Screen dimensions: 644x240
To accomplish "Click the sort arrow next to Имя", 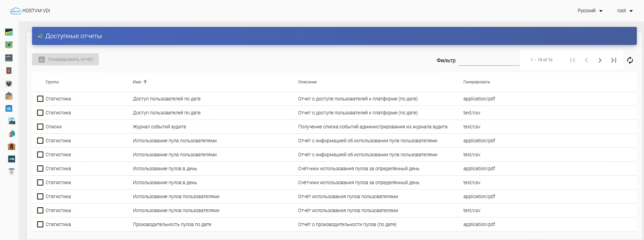I will 145,82.
